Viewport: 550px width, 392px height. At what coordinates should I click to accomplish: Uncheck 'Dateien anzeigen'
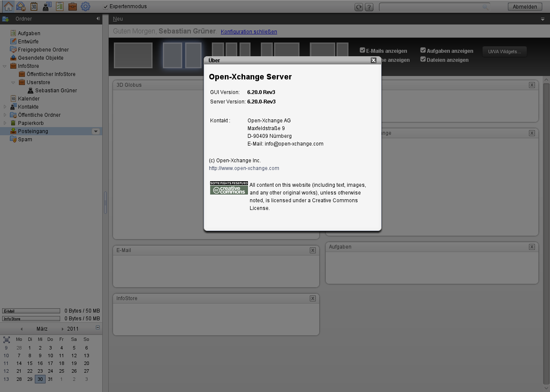pyautogui.click(x=423, y=60)
